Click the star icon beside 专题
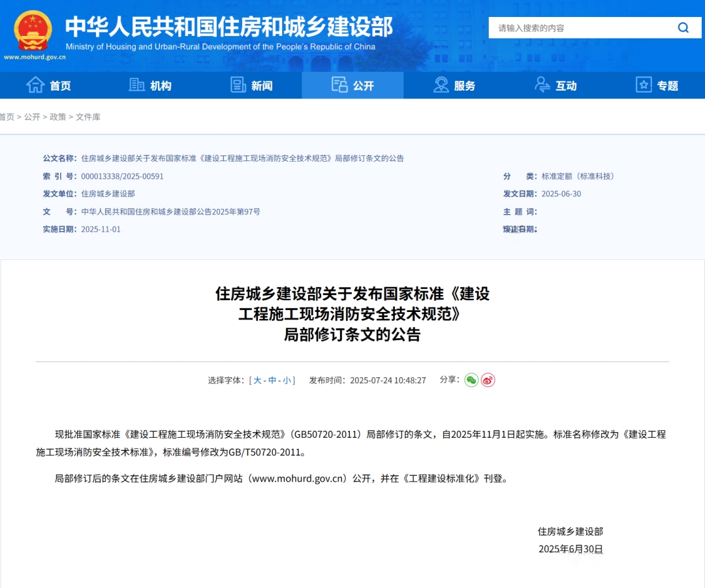705x588 pixels. [644, 85]
